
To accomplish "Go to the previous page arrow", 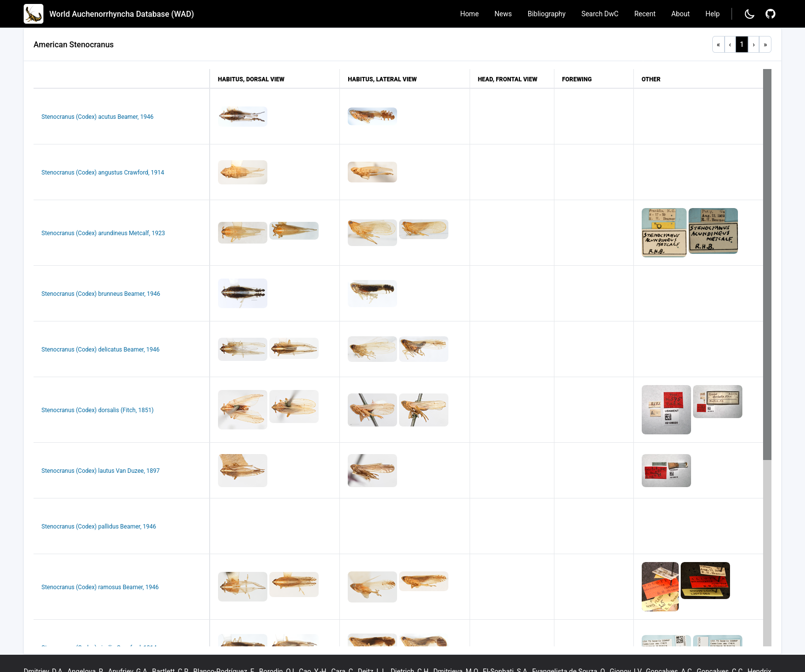I will pyautogui.click(x=730, y=44).
